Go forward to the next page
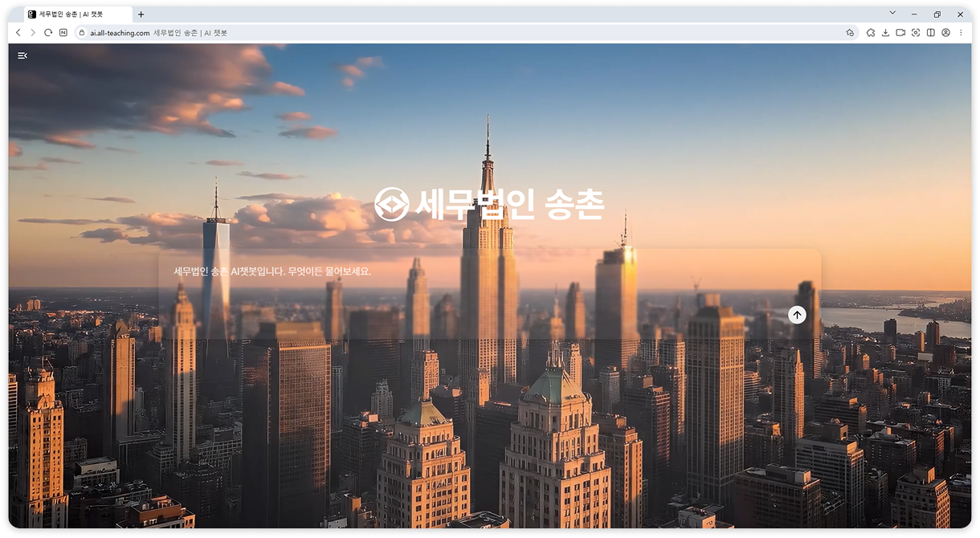980x538 pixels. [x=33, y=33]
